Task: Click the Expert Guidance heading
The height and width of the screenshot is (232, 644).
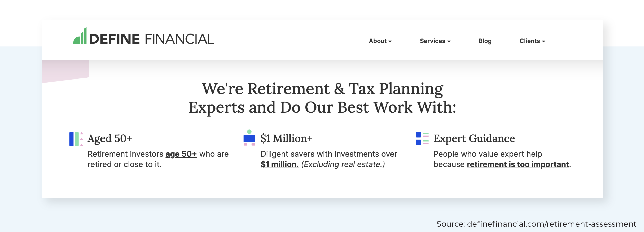Action: pyautogui.click(x=474, y=139)
